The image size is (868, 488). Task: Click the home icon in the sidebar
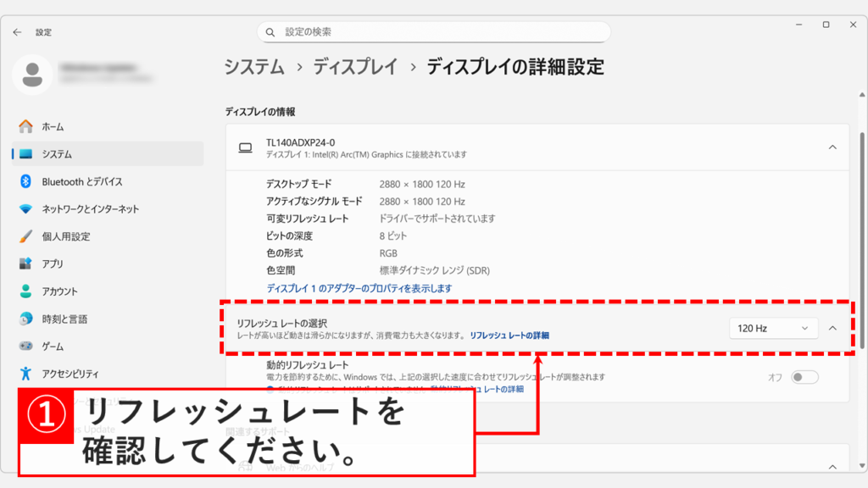[25, 125]
